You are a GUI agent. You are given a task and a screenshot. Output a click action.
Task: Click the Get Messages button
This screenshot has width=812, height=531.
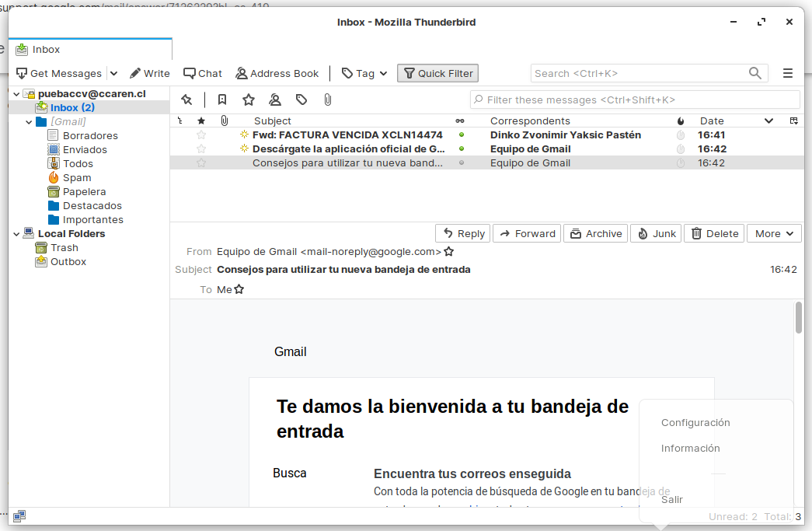(x=58, y=74)
